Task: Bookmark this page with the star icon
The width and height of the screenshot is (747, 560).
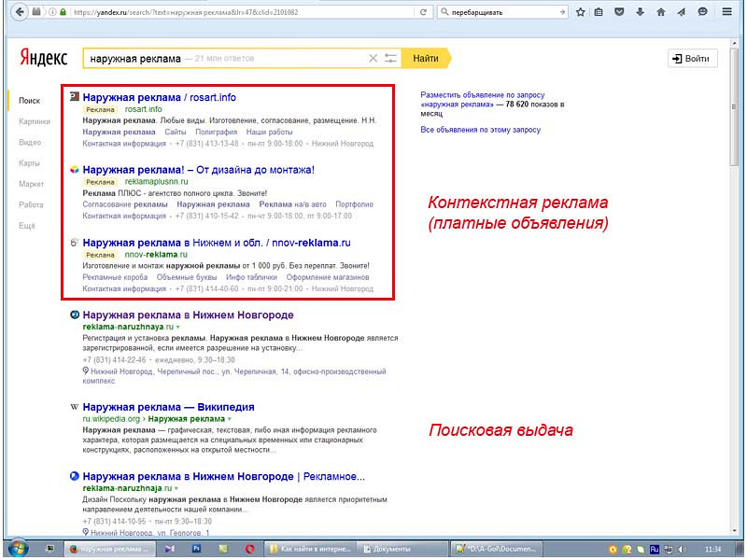Action: point(580,12)
